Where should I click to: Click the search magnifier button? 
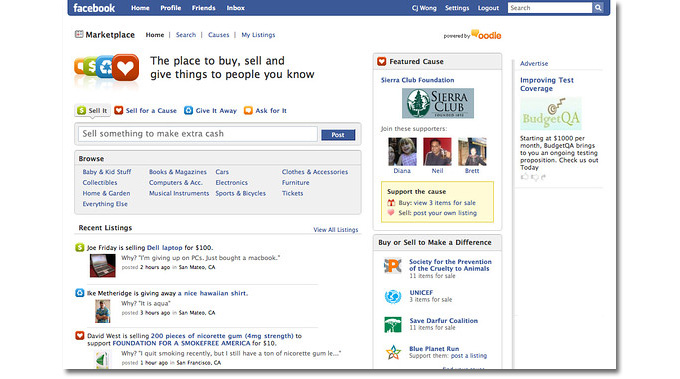(598, 8)
